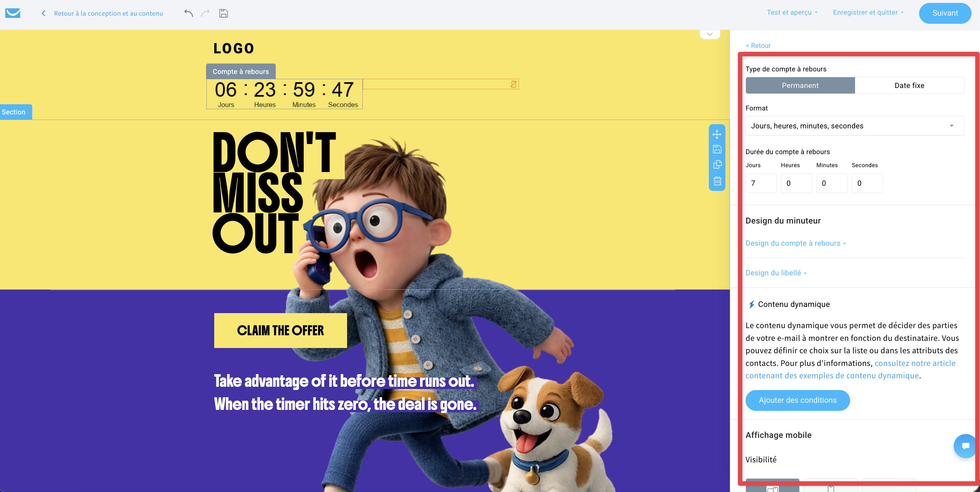Click the Suivant button
980x492 pixels.
[945, 13]
